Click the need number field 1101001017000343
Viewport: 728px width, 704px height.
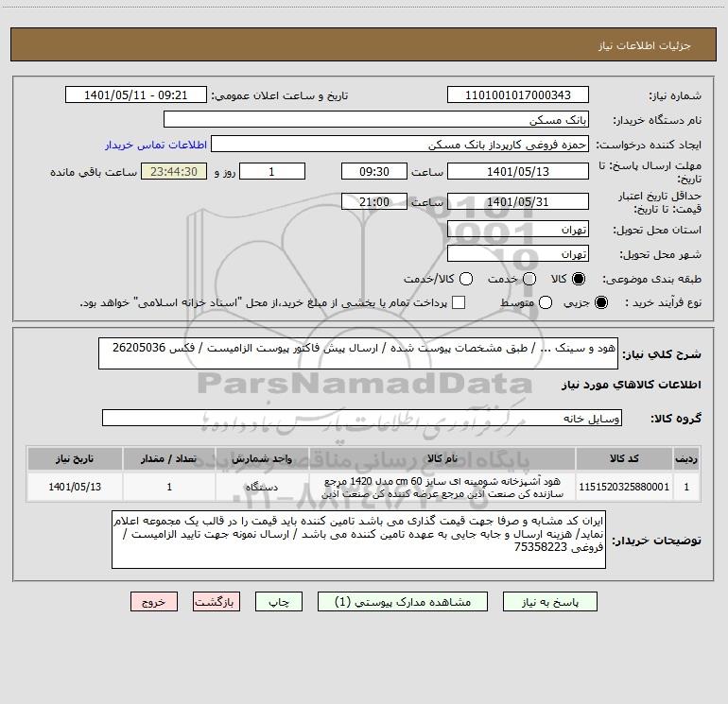pyautogui.click(x=518, y=95)
